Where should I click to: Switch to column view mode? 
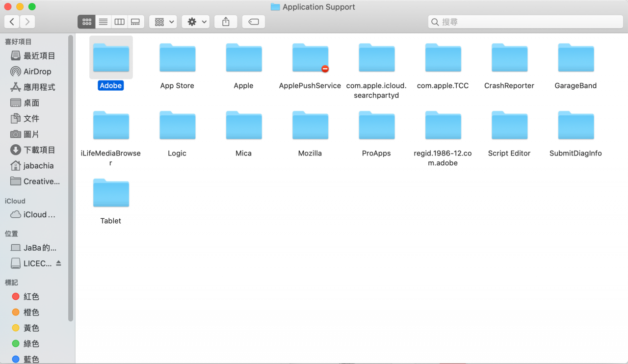pyautogui.click(x=119, y=22)
